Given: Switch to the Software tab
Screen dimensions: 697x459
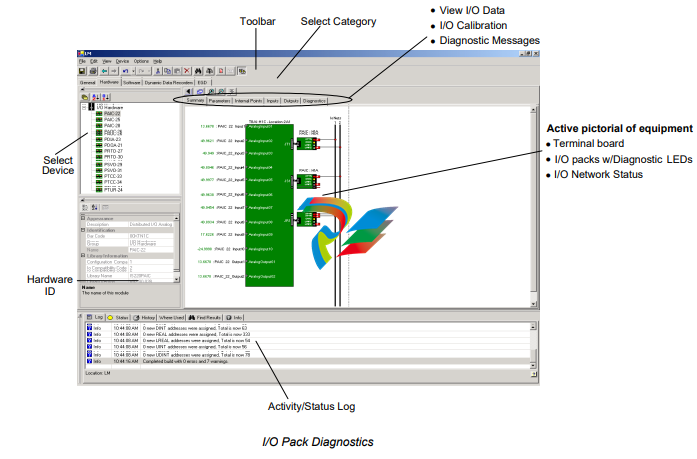Looking at the screenshot, I should point(132,83).
